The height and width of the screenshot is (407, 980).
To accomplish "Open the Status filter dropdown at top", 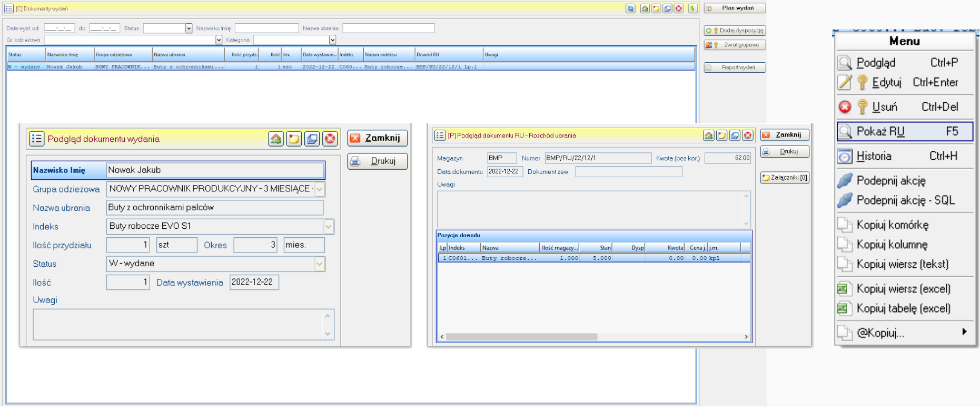I will (189, 28).
